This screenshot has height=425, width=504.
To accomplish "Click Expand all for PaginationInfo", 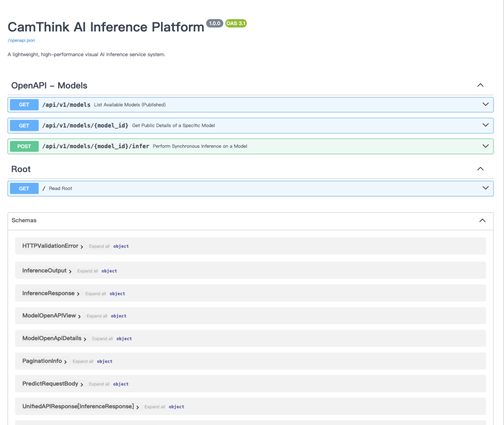I will pos(83,362).
